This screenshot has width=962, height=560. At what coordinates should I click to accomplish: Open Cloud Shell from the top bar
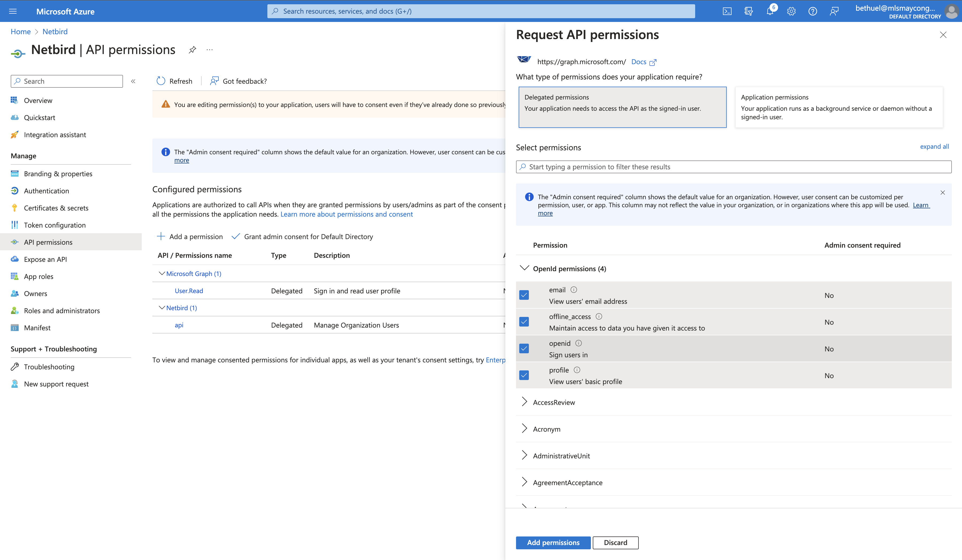(x=727, y=11)
